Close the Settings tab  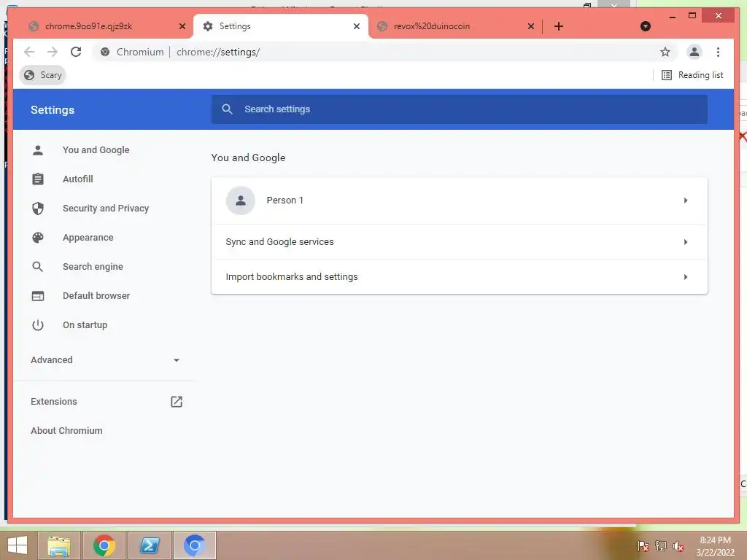[356, 26]
